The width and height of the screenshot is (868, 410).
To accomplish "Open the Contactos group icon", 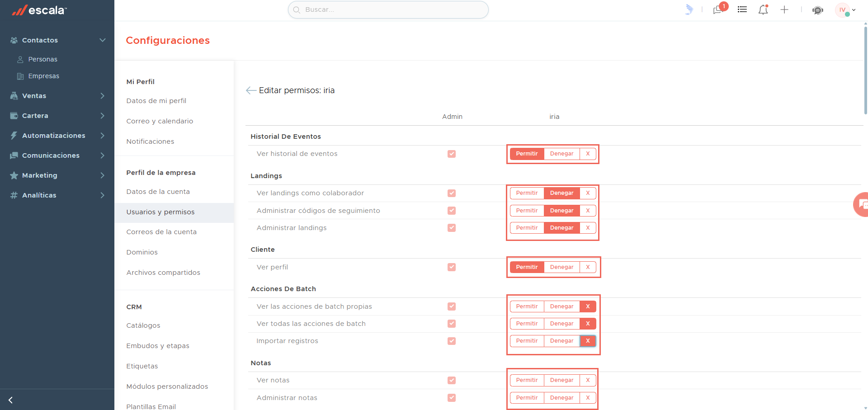I will 14,40.
